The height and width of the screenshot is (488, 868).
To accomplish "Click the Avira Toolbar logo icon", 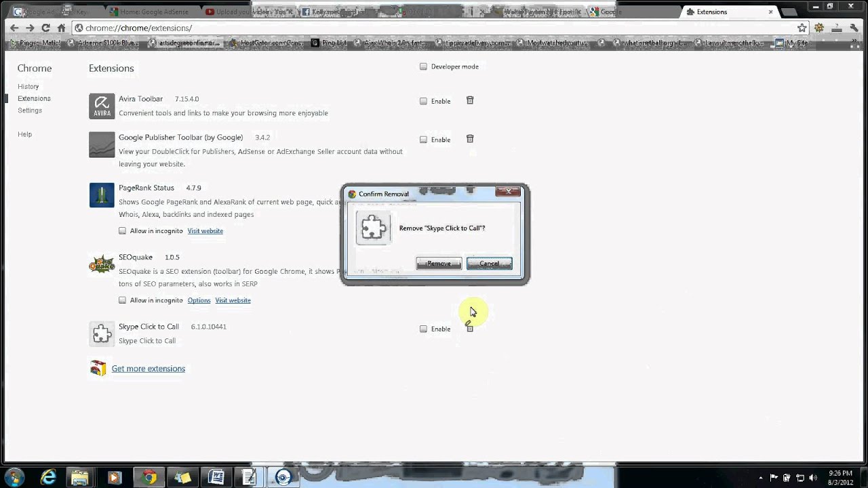I will coord(102,106).
